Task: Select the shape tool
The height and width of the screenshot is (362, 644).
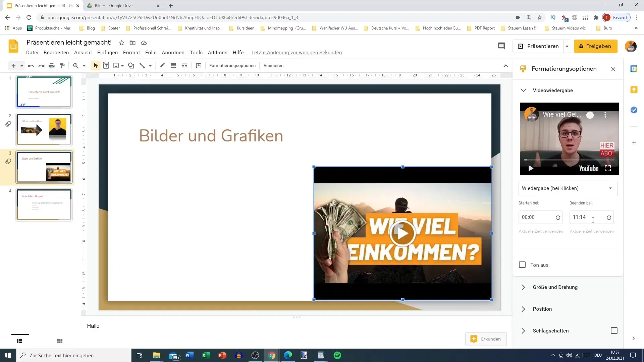Action: pos(131,66)
